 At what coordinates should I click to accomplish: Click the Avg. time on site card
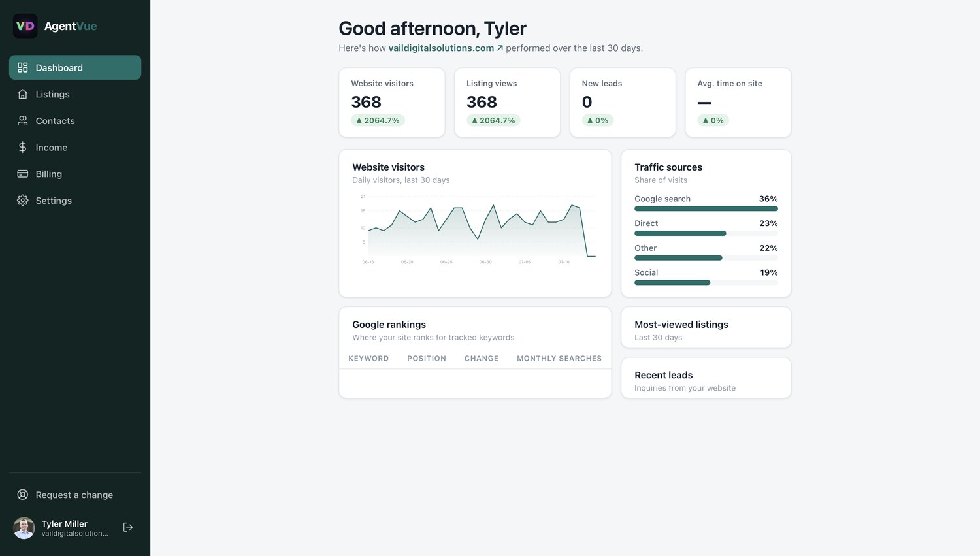[738, 103]
